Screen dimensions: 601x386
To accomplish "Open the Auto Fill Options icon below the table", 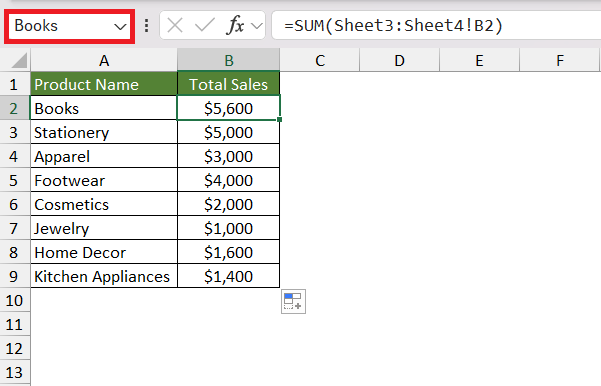I will [x=293, y=301].
